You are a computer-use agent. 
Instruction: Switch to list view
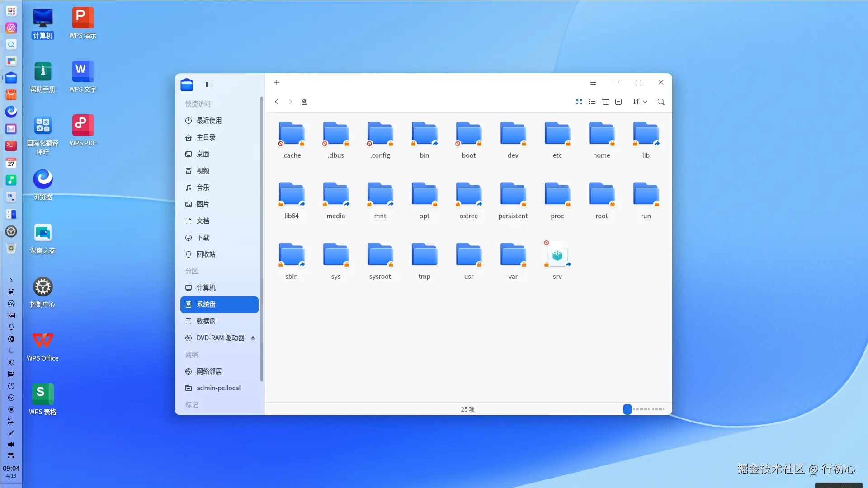592,102
